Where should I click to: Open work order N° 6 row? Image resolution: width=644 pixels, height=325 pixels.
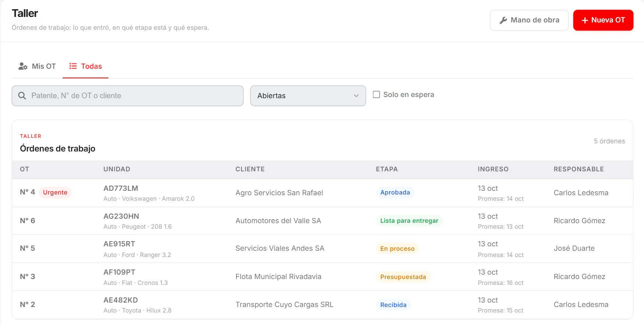point(323,221)
